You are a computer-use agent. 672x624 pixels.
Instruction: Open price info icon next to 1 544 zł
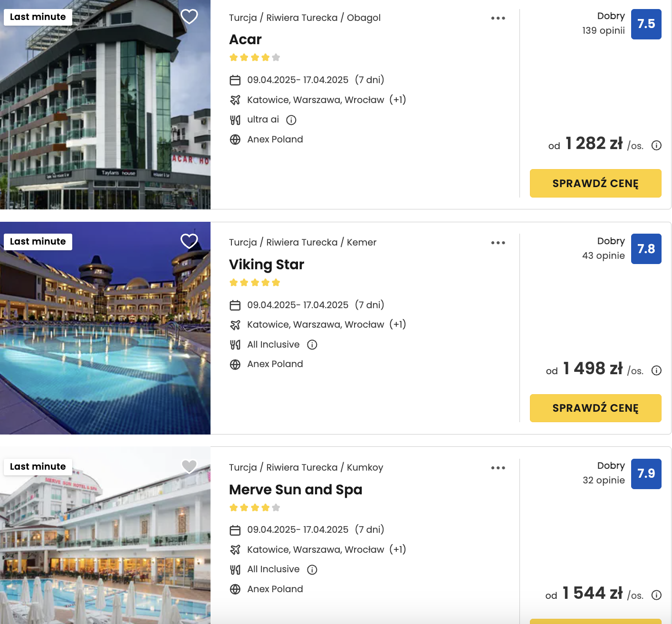656,595
